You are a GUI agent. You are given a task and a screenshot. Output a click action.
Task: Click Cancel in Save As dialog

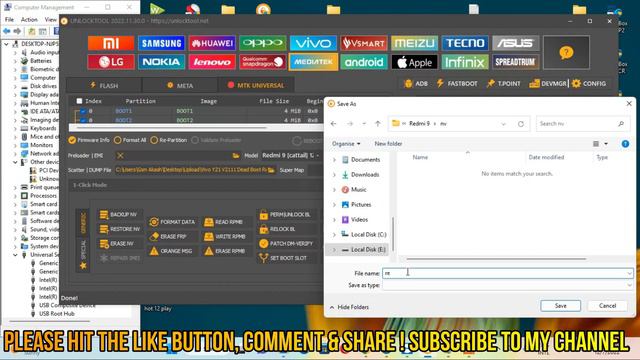coord(607,306)
